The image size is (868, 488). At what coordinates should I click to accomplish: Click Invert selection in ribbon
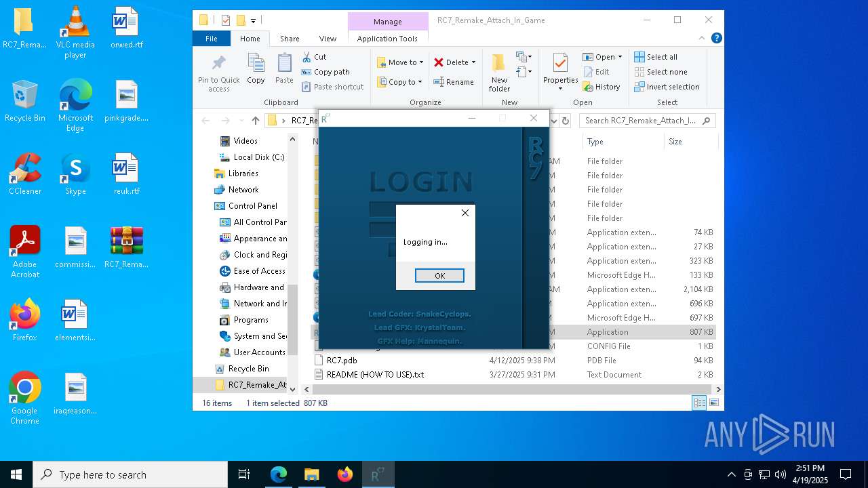(x=667, y=87)
